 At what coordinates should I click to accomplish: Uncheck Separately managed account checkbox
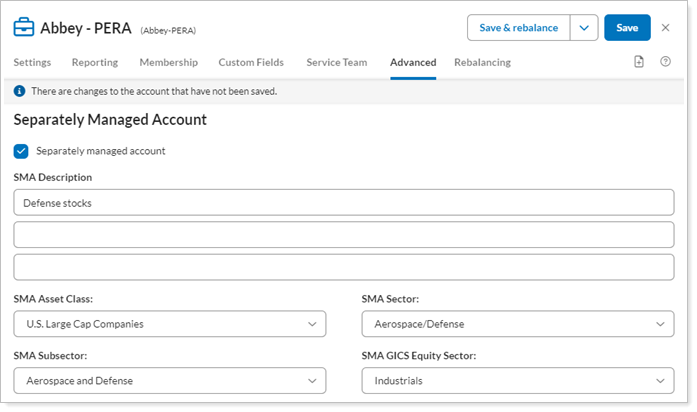(x=21, y=151)
